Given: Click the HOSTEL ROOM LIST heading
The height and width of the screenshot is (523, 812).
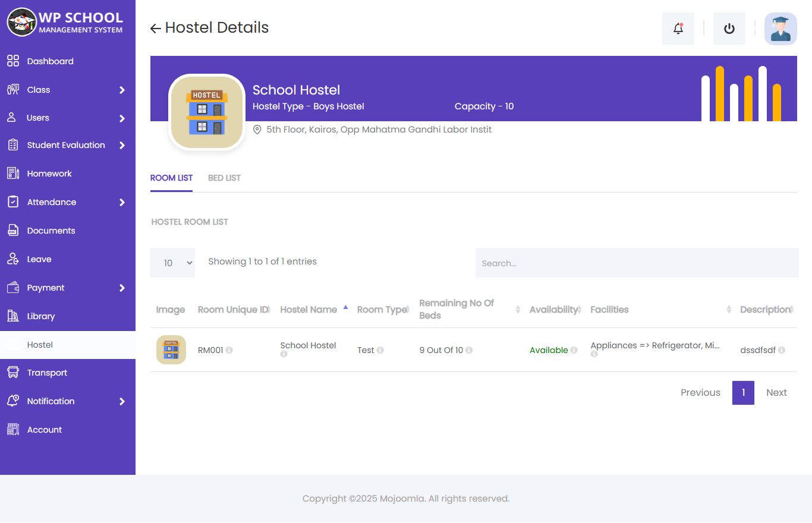Looking at the screenshot, I should tap(190, 222).
